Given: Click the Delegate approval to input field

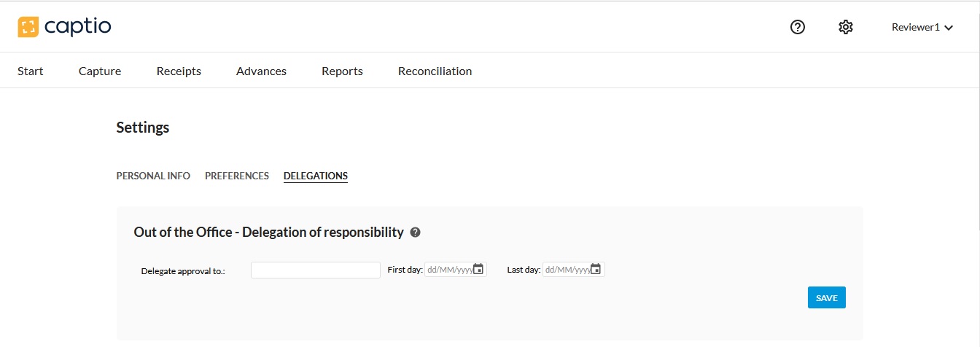Looking at the screenshot, I should click(x=315, y=270).
